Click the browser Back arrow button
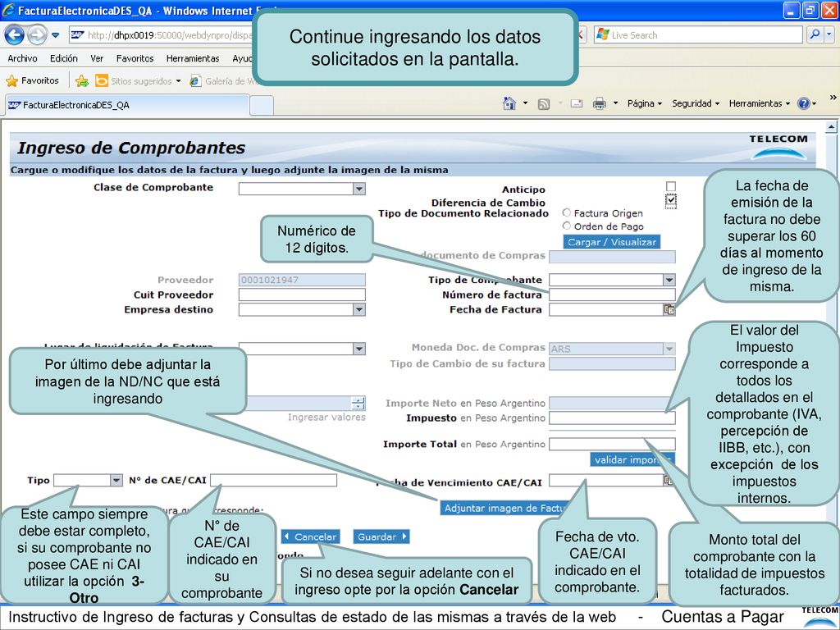This screenshot has width=840, height=630. coord(15,35)
